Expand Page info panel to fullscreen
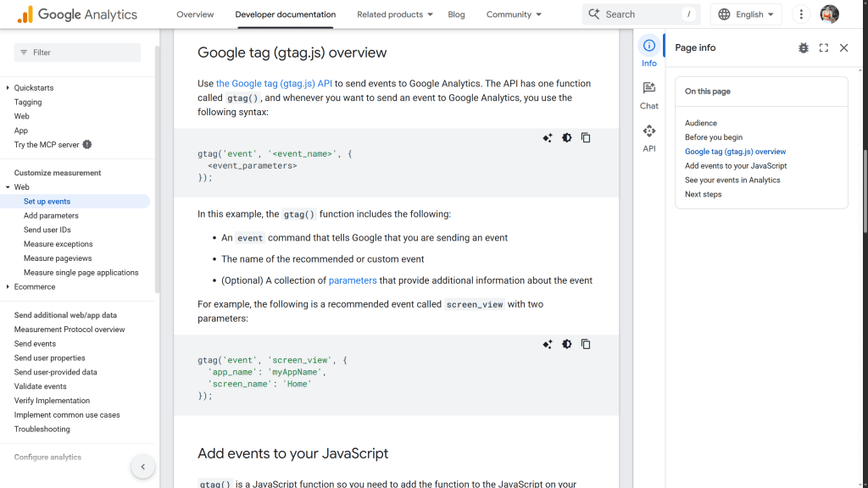 click(823, 48)
